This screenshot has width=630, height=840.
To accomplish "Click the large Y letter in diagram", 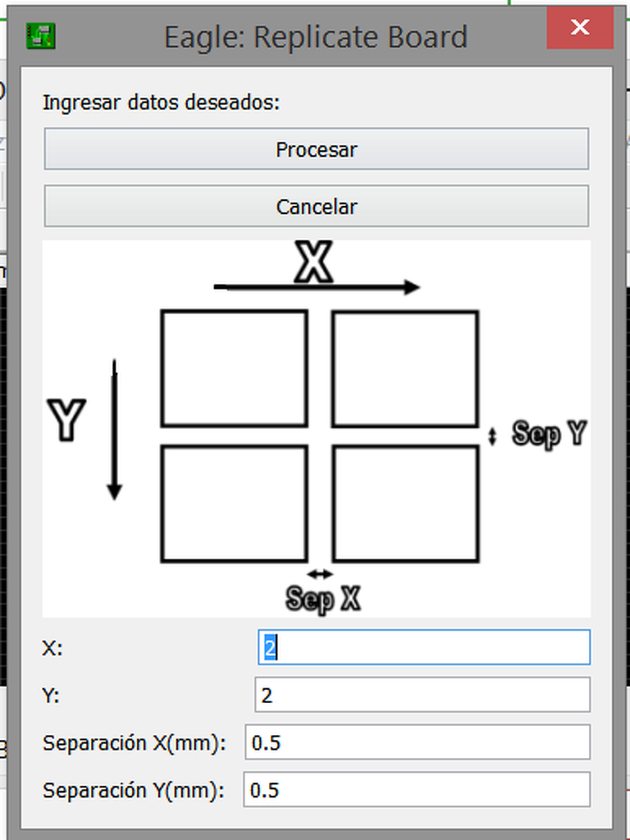I will click(66, 419).
